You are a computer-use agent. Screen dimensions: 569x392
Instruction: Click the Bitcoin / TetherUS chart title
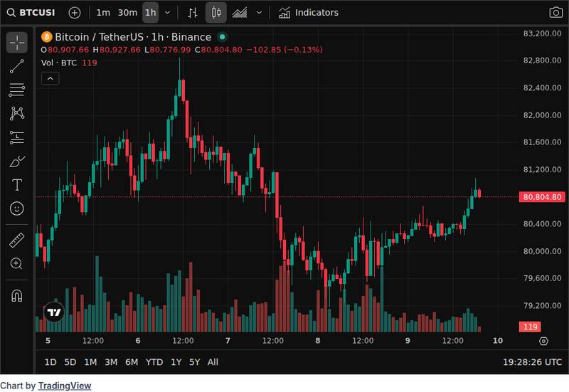133,37
